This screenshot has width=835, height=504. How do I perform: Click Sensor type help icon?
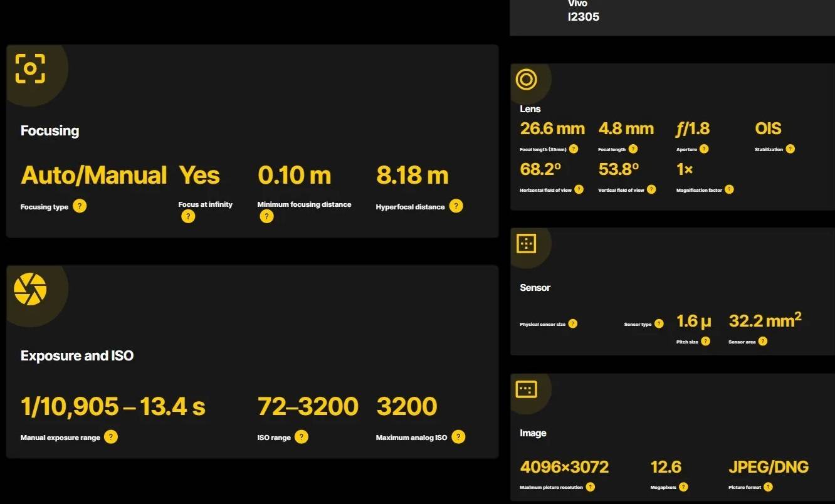(659, 324)
